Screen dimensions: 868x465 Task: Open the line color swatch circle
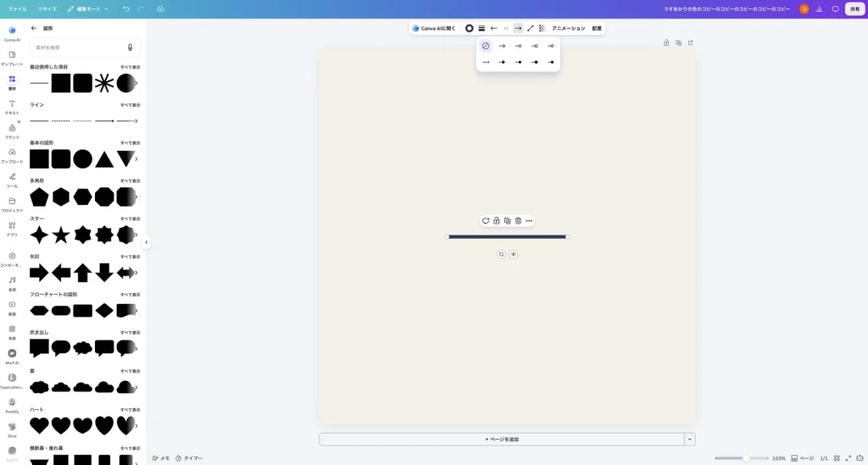(470, 28)
